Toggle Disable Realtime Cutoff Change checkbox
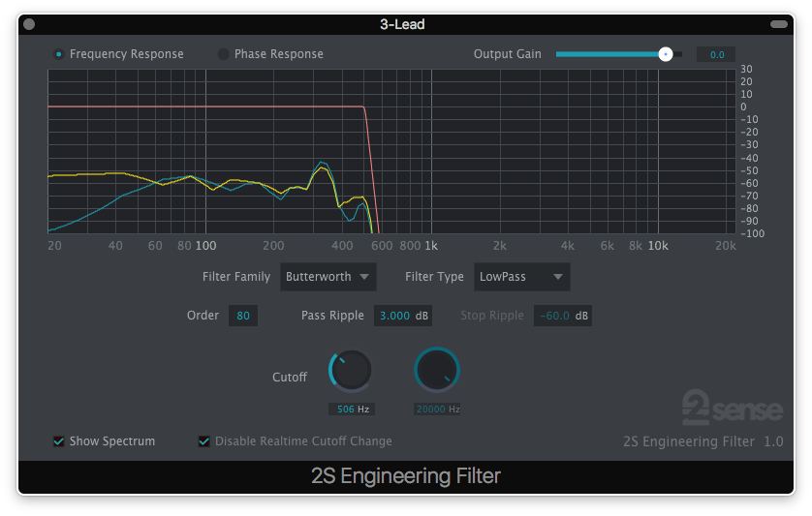This screenshot has width=812, height=516. pyautogui.click(x=204, y=440)
